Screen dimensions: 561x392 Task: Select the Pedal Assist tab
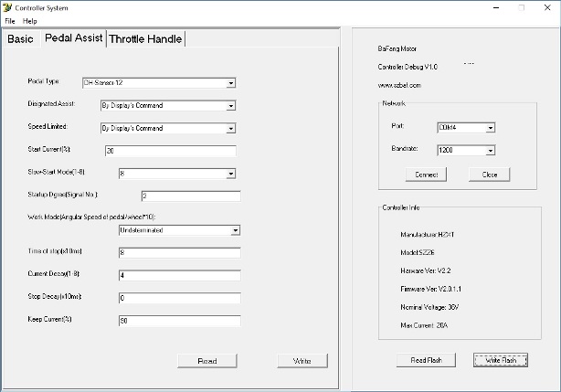point(74,37)
